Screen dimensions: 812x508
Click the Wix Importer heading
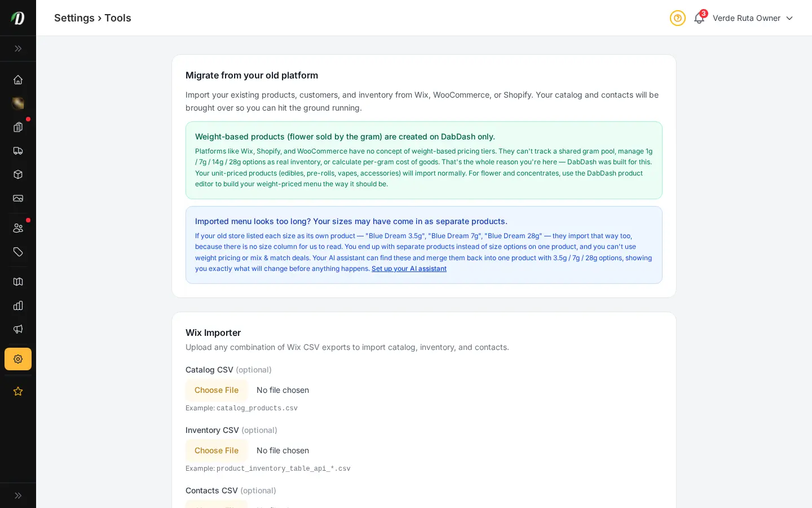tap(213, 332)
